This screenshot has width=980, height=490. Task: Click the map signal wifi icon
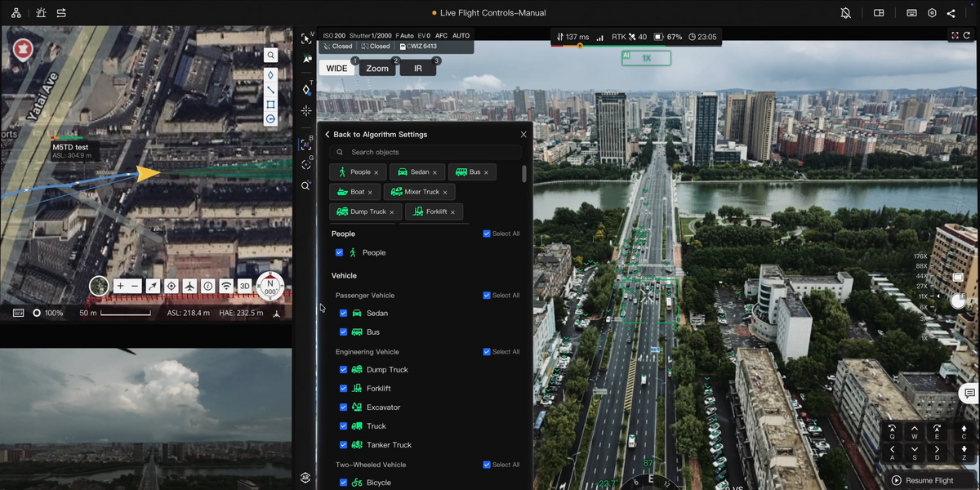(x=226, y=286)
